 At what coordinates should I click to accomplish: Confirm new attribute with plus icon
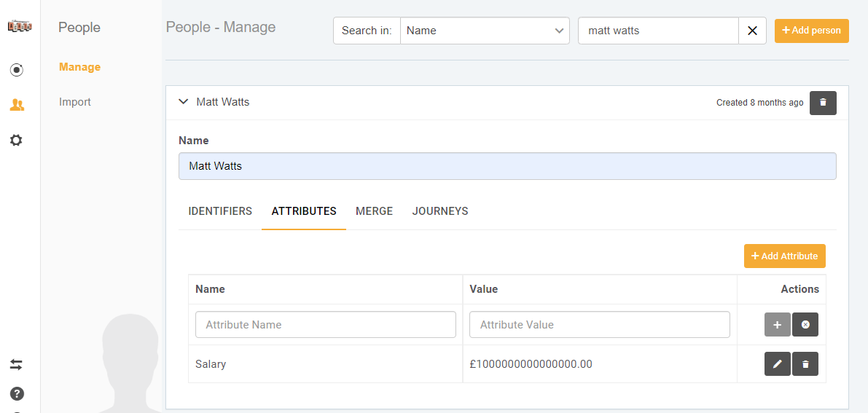click(x=777, y=325)
